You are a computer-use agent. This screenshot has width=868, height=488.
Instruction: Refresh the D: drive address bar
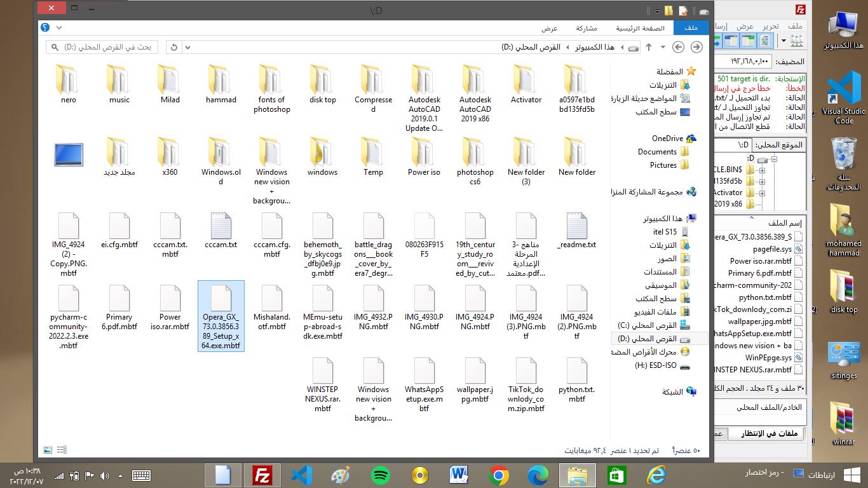coord(174,47)
